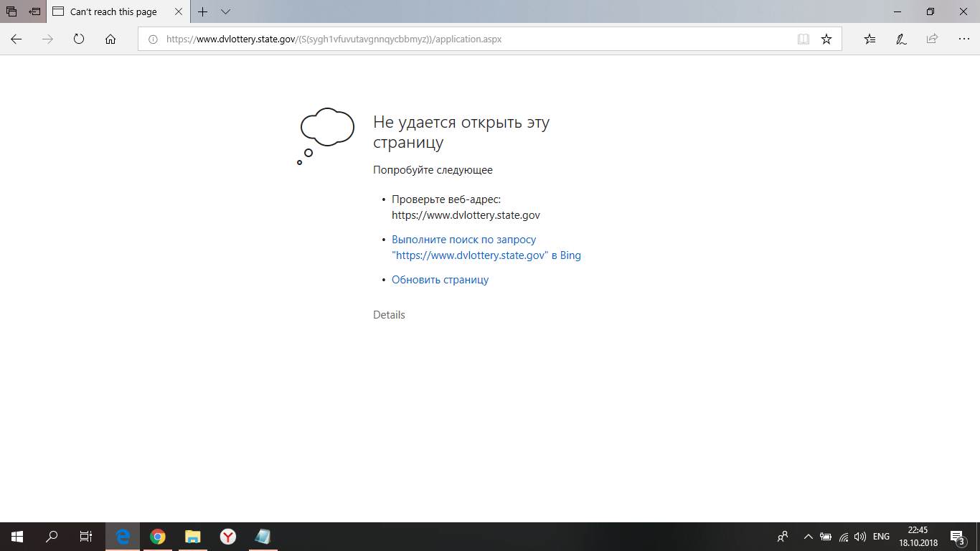Screen dimensions: 980x551
Task: Open Google Chrome from taskbar
Action: point(158,537)
